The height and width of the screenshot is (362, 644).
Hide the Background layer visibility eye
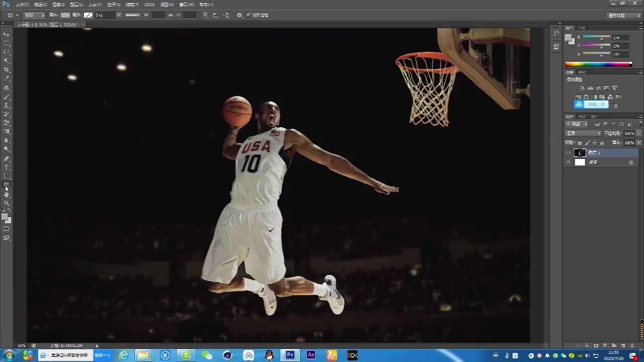(x=568, y=162)
